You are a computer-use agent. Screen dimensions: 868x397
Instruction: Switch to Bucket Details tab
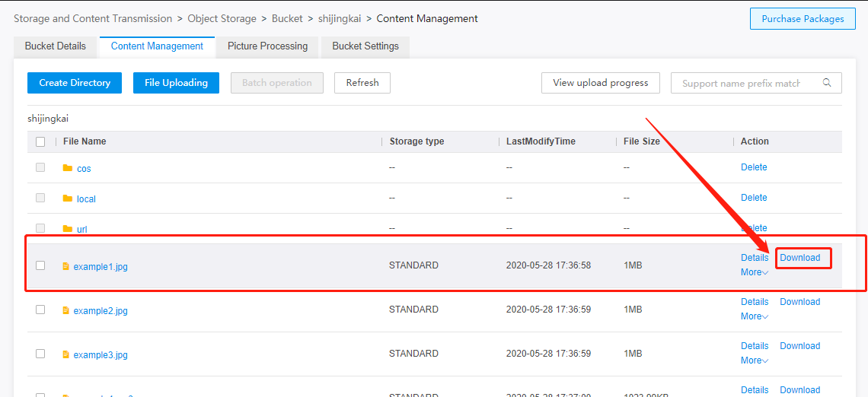[56, 46]
